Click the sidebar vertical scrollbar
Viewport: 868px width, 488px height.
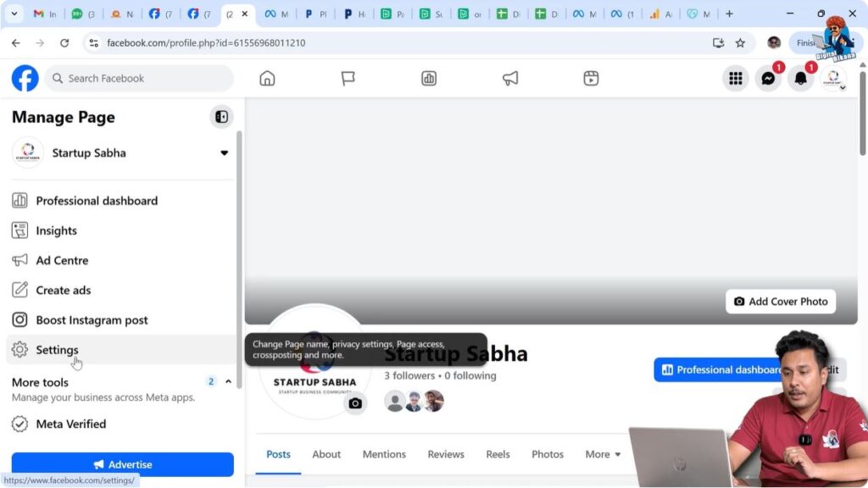(x=239, y=254)
